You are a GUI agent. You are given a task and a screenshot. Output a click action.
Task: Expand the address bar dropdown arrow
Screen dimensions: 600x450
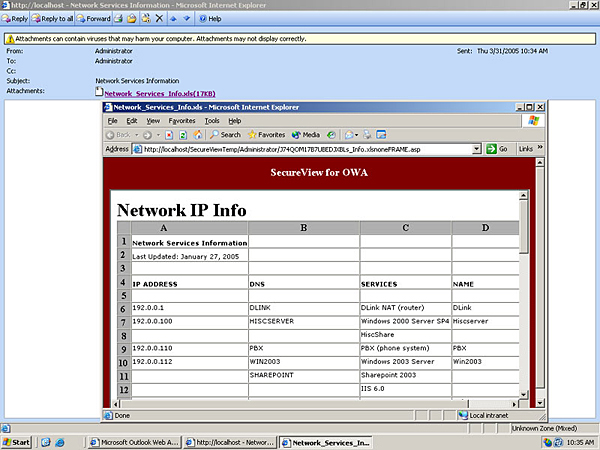(x=477, y=149)
